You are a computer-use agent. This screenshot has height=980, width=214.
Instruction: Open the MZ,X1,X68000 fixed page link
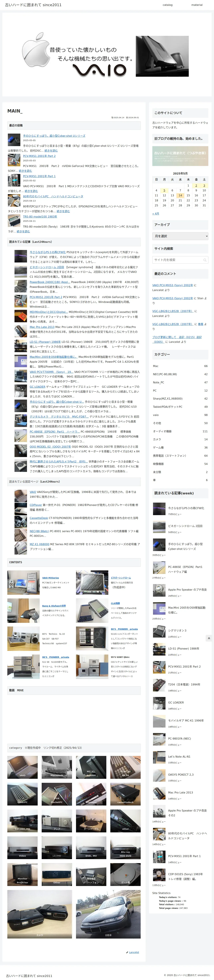coord(39,544)
